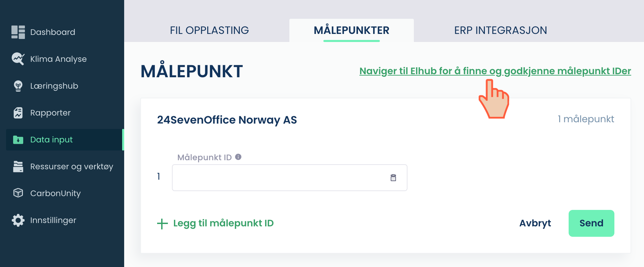The image size is (644, 267).
Task: Click the 24SevenOffice Norway AS heading
Action: [227, 120]
